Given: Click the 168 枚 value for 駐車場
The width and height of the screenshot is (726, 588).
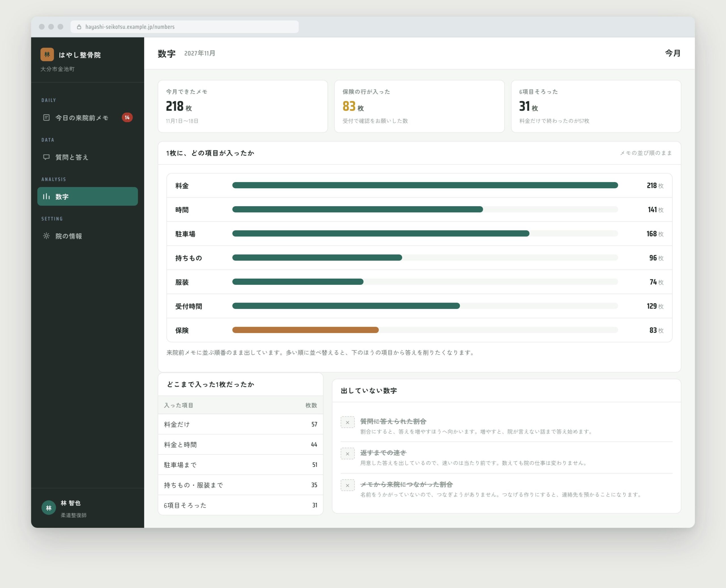Looking at the screenshot, I should (655, 234).
